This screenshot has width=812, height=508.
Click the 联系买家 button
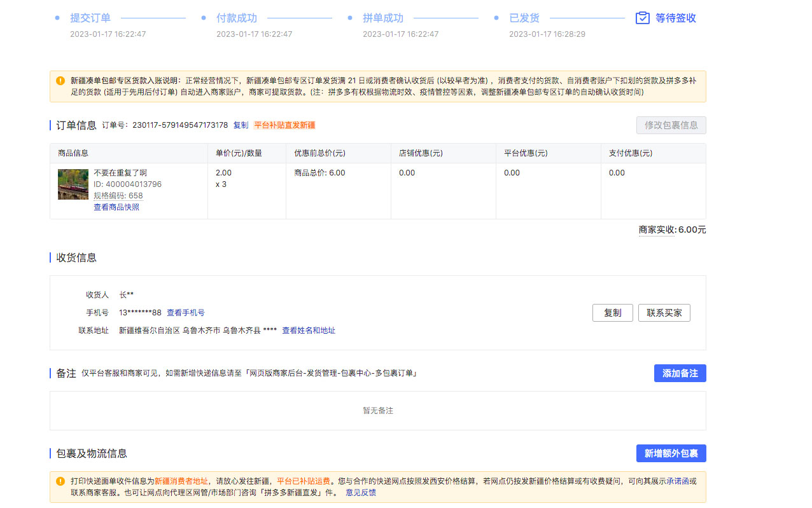[x=664, y=312]
